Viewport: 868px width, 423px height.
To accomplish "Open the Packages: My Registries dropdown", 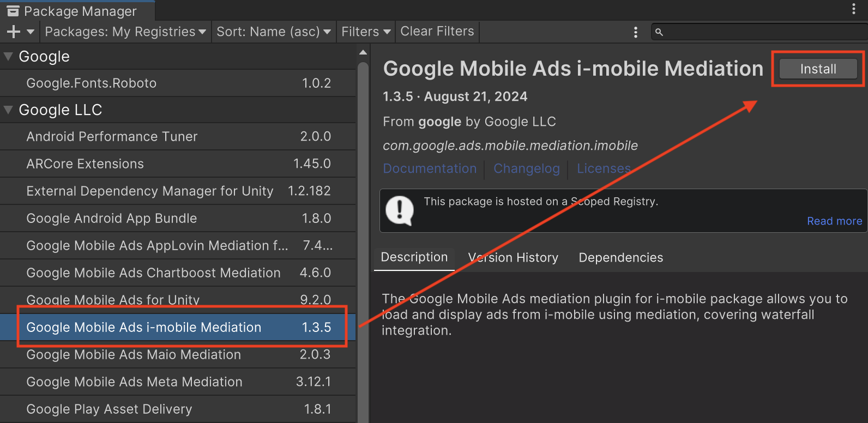I will [x=125, y=32].
